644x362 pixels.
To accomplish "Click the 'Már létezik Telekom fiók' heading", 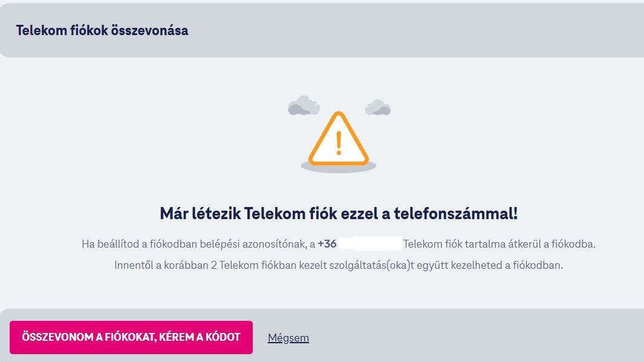I will [x=339, y=214].
